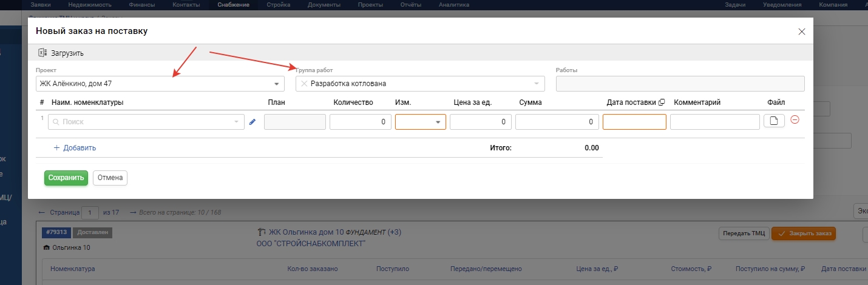
Task: Click the Комментарий text field
Action: click(x=714, y=122)
